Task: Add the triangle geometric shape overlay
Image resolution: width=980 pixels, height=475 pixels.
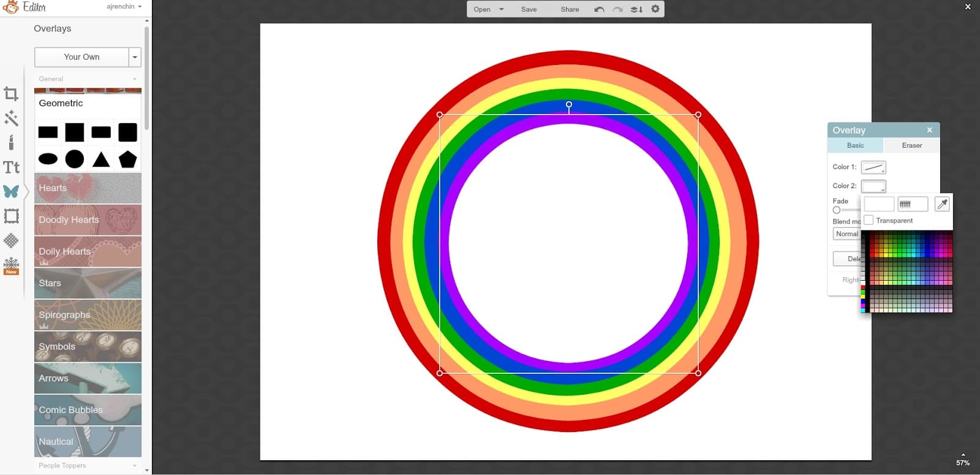Action: [101, 159]
